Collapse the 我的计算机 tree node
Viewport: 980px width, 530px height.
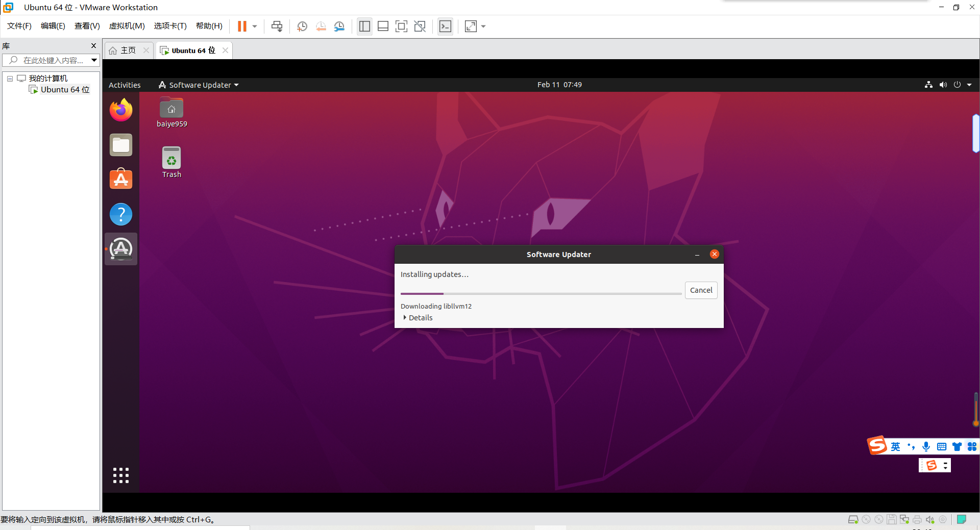(x=10, y=79)
